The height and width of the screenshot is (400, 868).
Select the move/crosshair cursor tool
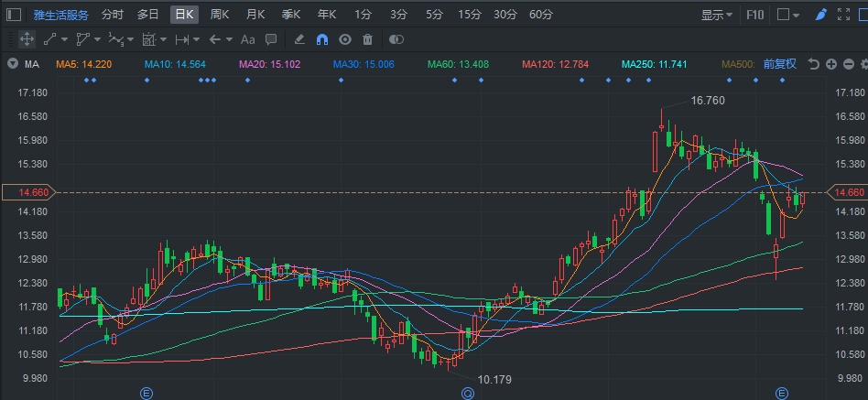coord(27,39)
